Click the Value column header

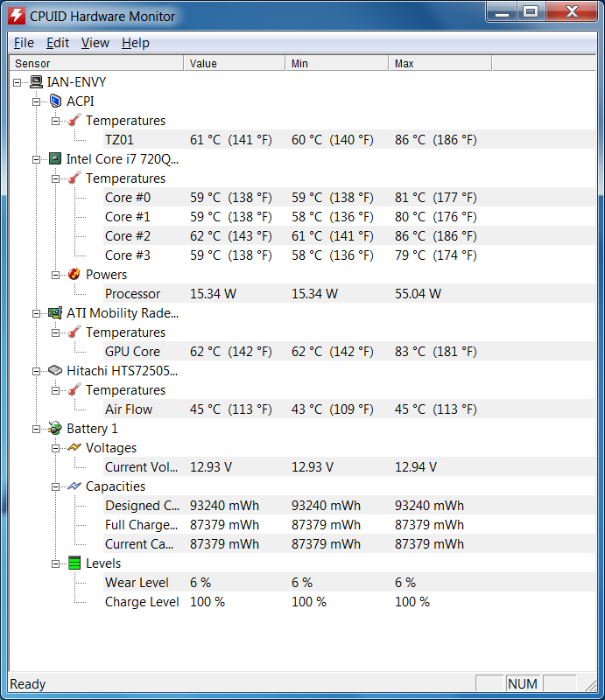click(x=235, y=63)
